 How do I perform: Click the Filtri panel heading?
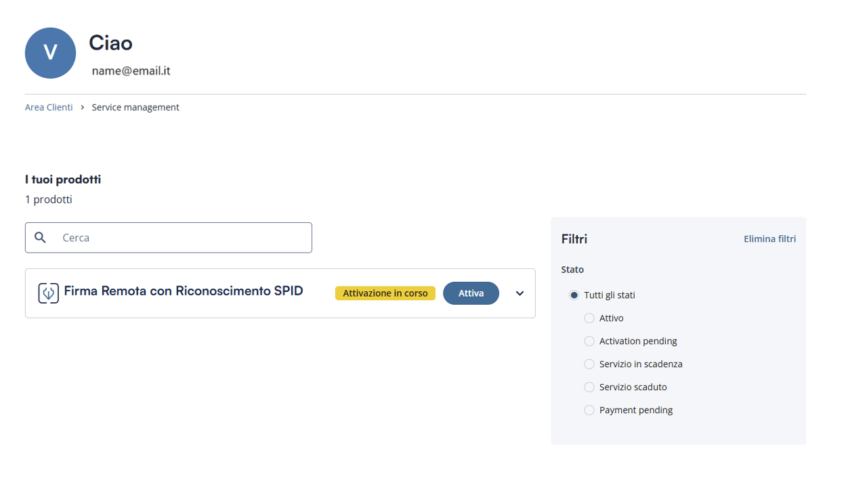(x=574, y=239)
